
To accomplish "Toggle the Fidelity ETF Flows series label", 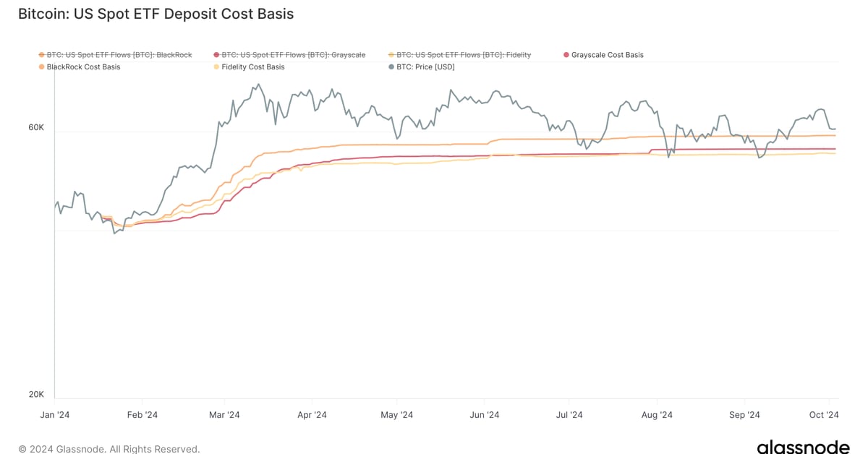I will tap(464, 55).
